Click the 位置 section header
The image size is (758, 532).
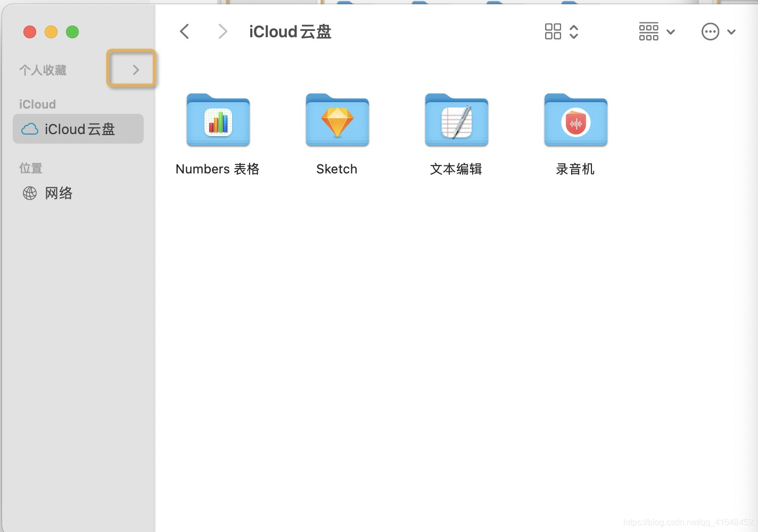(x=31, y=168)
